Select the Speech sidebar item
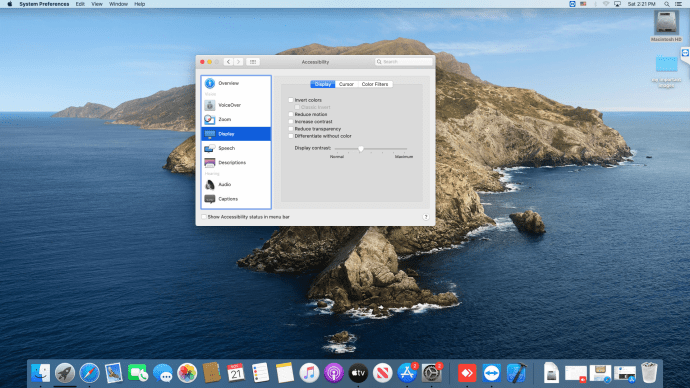This screenshot has height=388, width=690. coord(236,148)
